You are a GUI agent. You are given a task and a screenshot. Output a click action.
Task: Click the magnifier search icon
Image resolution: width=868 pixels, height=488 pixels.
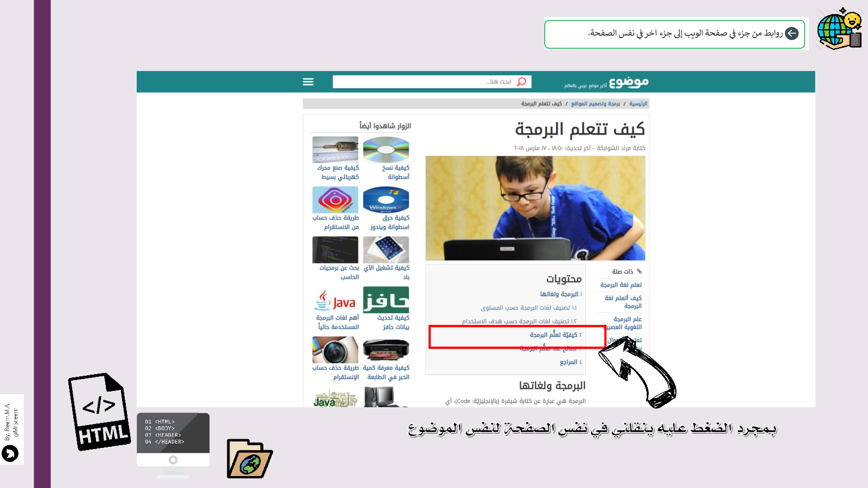(x=521, y=81)
